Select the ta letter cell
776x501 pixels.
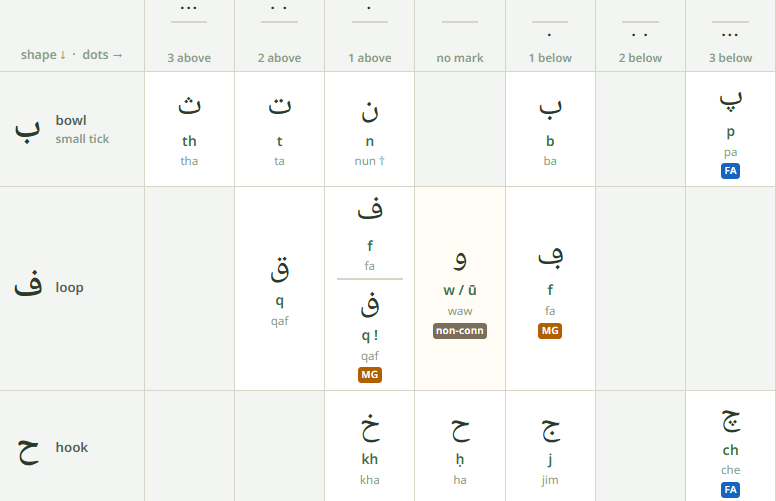tap(280, 129)
